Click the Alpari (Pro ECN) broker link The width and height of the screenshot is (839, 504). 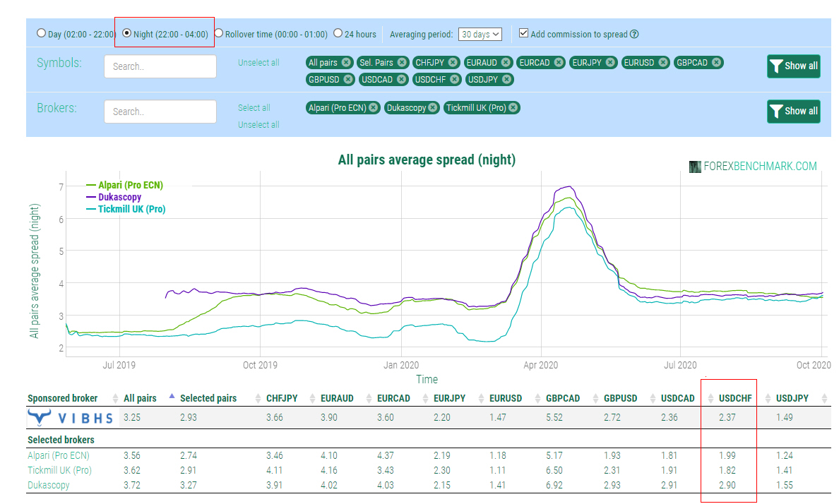[59, 456]
